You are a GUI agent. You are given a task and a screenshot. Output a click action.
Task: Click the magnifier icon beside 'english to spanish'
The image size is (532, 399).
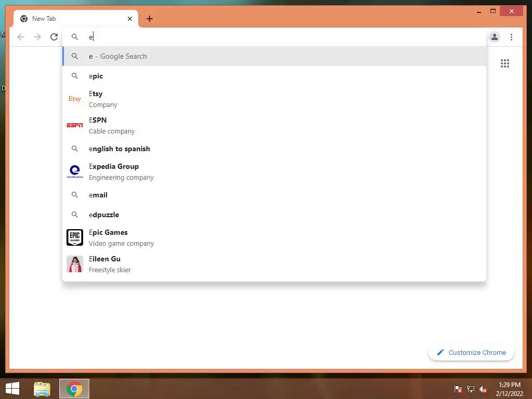pos(75,149)
